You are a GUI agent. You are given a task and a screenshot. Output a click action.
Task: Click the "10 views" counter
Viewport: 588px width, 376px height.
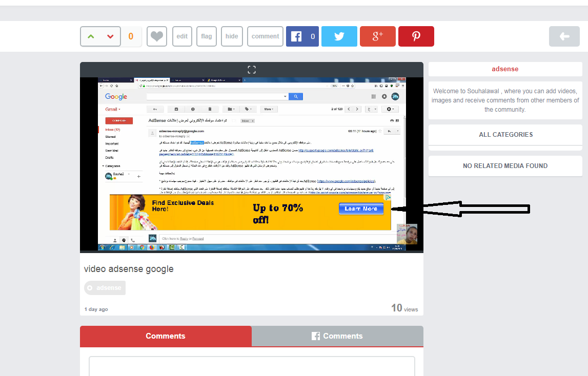click(404, 308)
